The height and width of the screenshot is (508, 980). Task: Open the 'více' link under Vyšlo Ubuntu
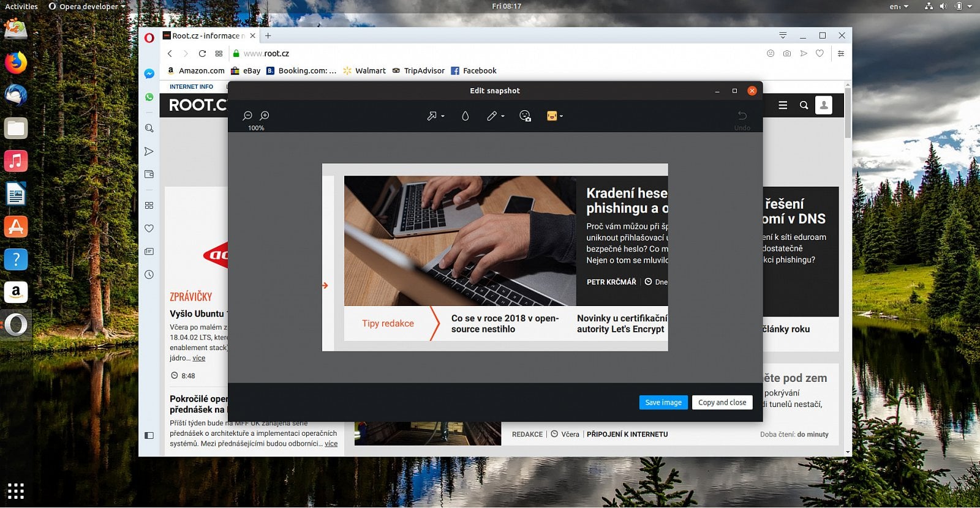pos(199,358)
